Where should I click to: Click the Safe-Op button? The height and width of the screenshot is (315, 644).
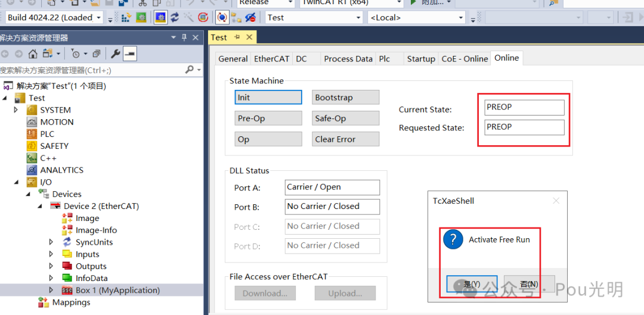click(x=345, y=118)
